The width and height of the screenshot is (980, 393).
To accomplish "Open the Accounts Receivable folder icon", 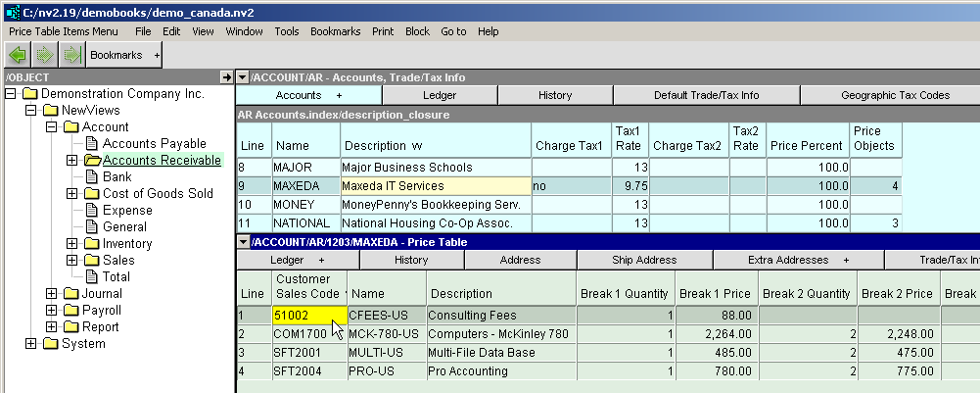I will point(92,161).
